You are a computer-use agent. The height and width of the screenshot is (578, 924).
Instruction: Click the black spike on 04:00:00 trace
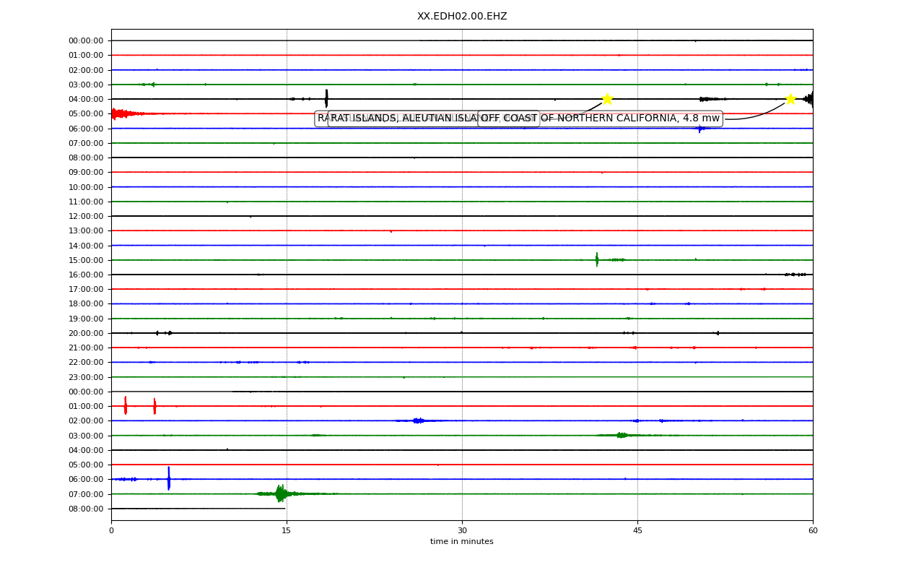point(326,98)
